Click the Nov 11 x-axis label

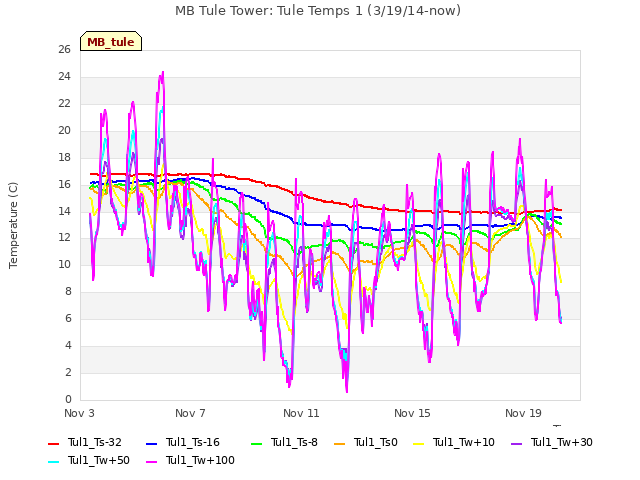coord(301,413)
